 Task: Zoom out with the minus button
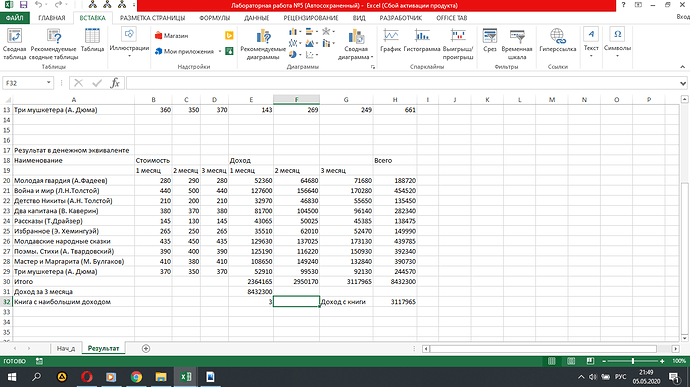pyautogui.click(x=604, y=361)
